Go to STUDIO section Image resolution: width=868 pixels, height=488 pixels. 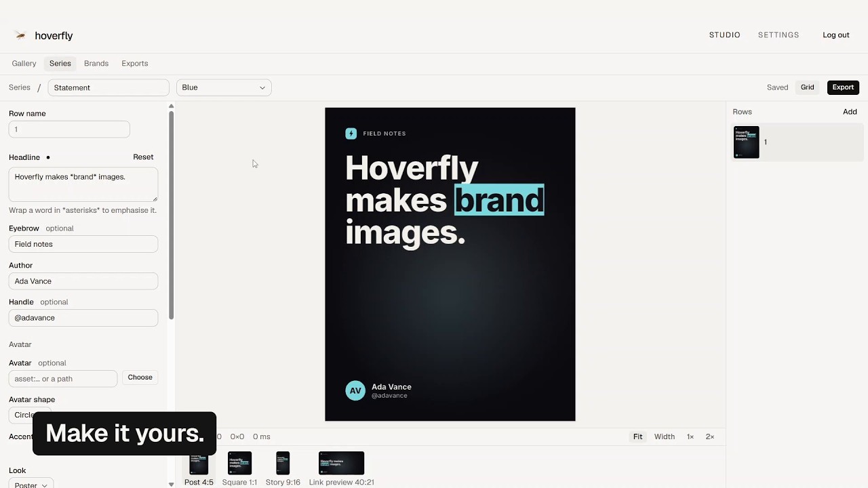tap(724, 35)
